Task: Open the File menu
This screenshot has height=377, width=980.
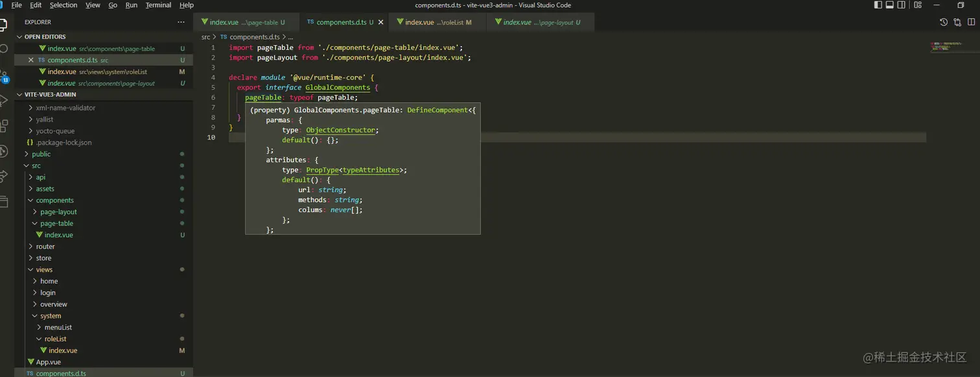Action: click(17, 5)
